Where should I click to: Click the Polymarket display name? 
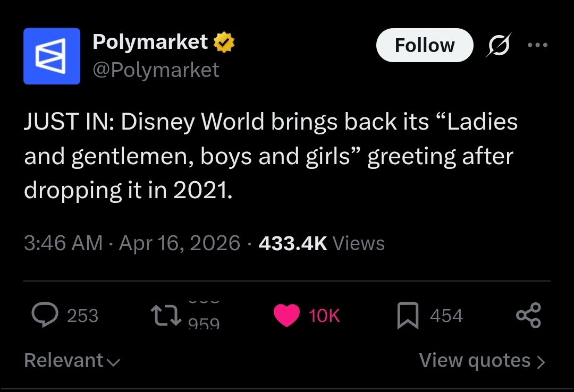click(x=150, y=42)
